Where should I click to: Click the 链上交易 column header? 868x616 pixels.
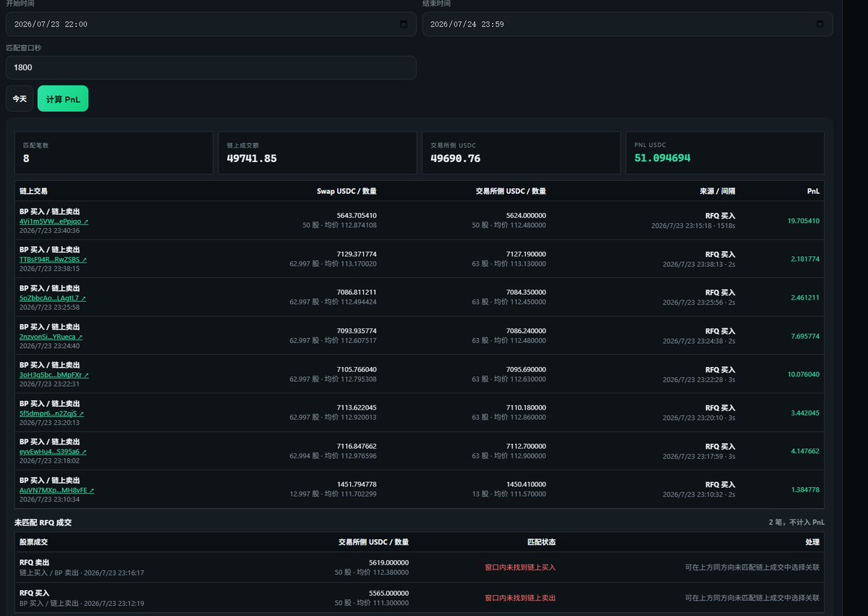(x=33, y=191)
